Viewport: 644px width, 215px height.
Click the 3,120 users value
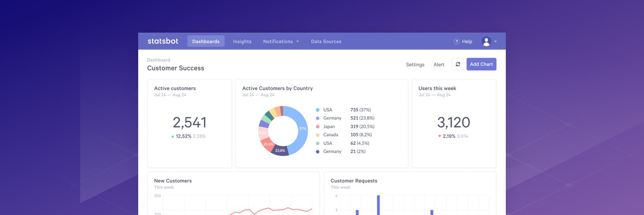[454, 123]
